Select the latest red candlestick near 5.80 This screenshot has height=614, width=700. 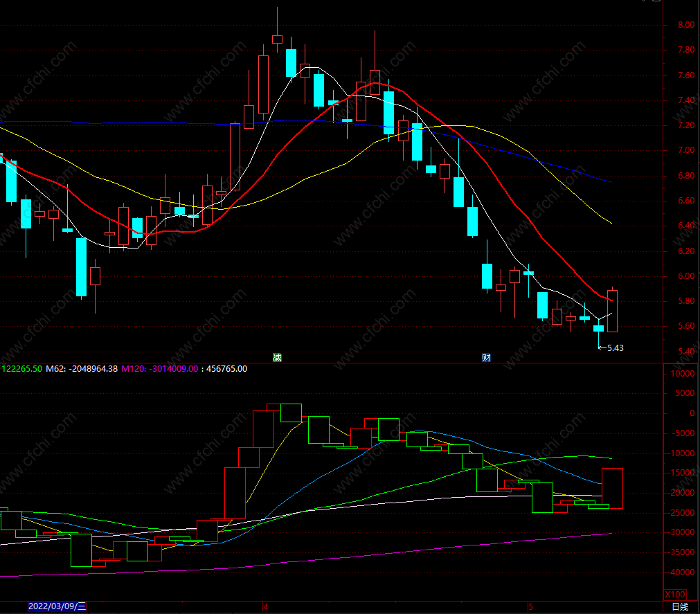pos(613,311)
